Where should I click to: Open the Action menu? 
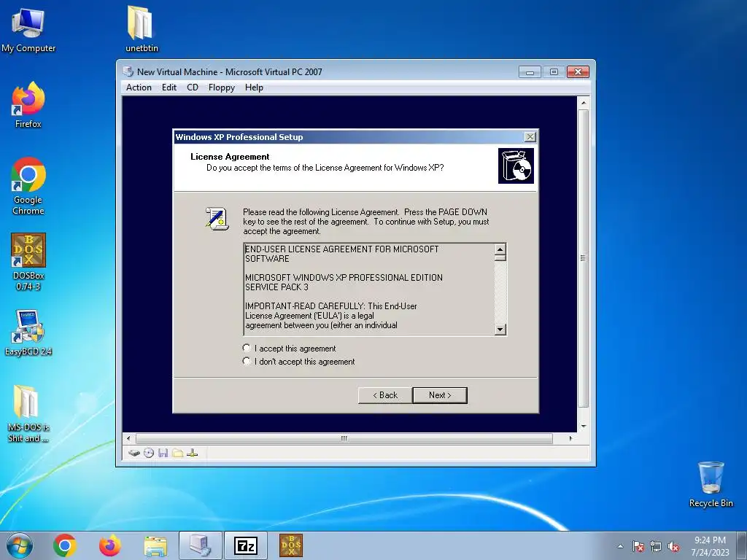139,87
